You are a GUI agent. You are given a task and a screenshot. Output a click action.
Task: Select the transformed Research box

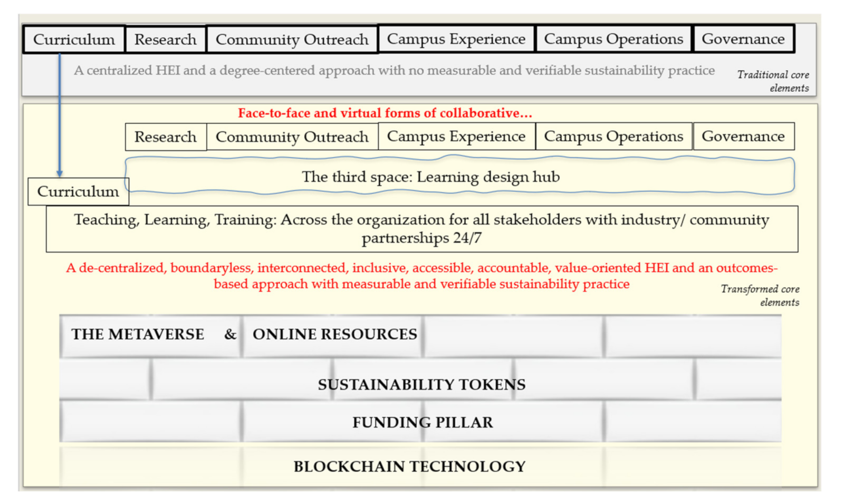coord(165,137)
